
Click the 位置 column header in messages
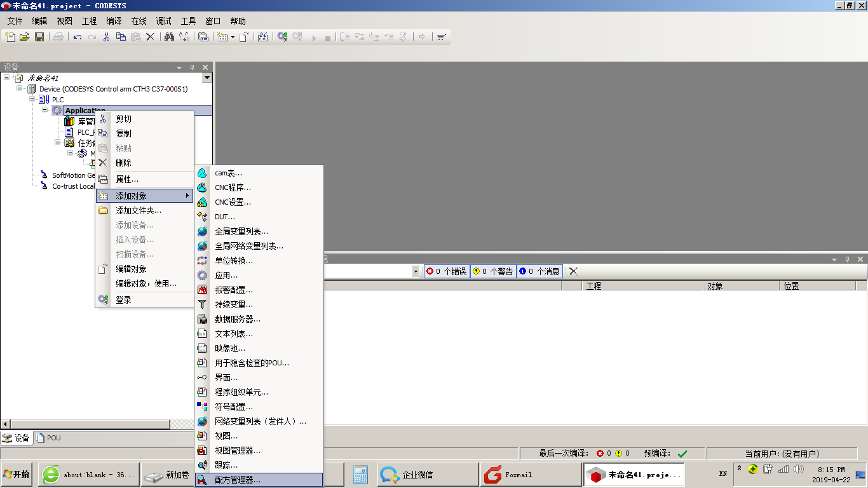(819, 286)
